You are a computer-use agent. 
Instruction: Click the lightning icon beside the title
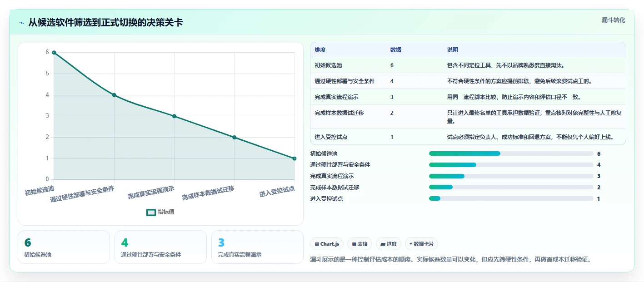[x=21, y=23]
